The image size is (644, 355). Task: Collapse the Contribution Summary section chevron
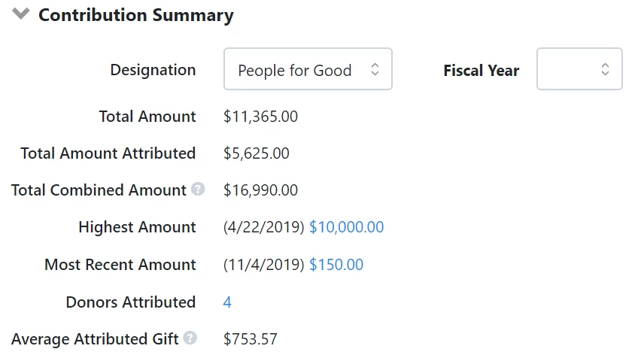(x=21, y=14)
